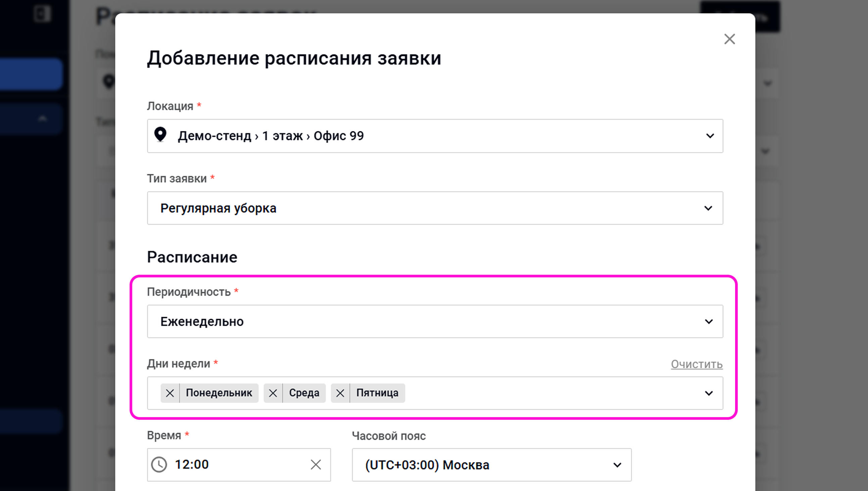Open the Локация dropdown

(435, 136)
